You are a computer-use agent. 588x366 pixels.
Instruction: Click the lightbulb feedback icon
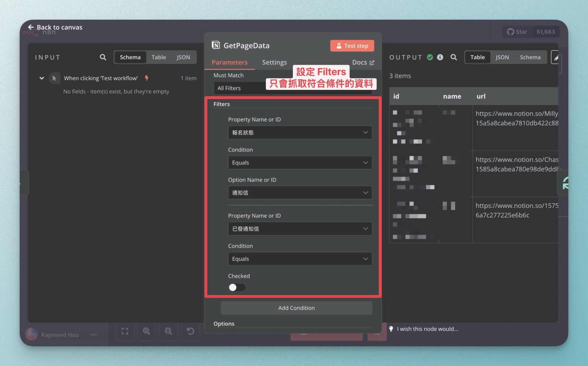tap(391, 329)
